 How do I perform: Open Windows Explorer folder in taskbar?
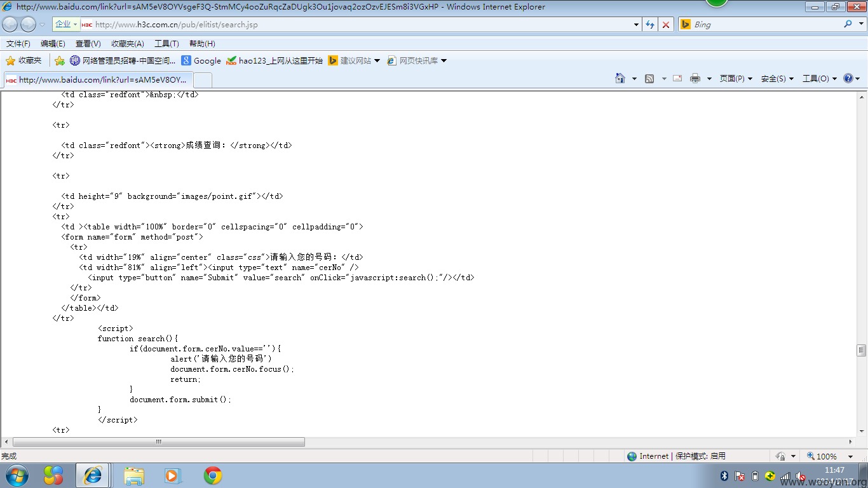click(134, 475)
